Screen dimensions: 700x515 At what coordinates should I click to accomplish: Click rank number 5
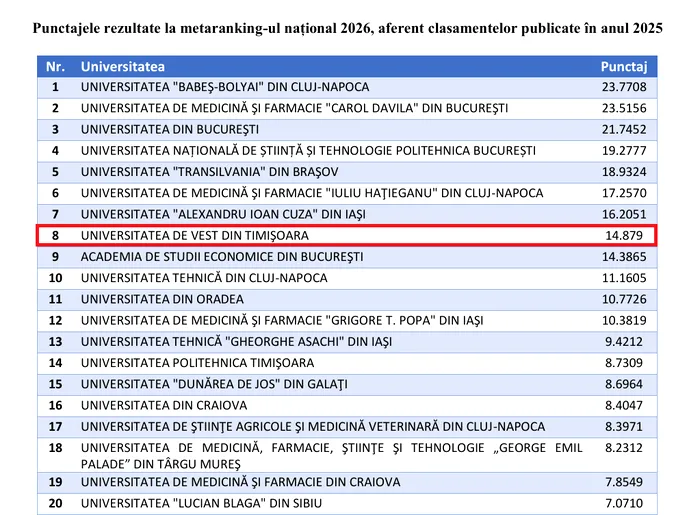tap(55, 172)
